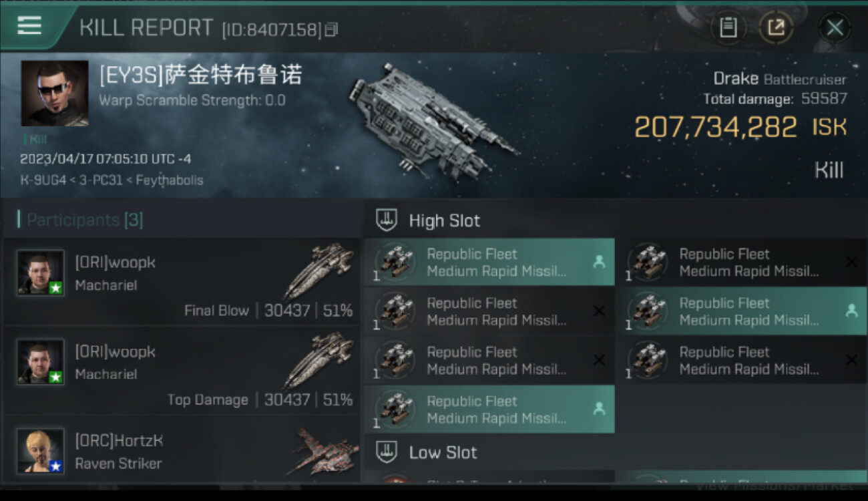This screenshot has height=501, width=868.
Task: Click the clipboard icon in the header
Action: 728,27
